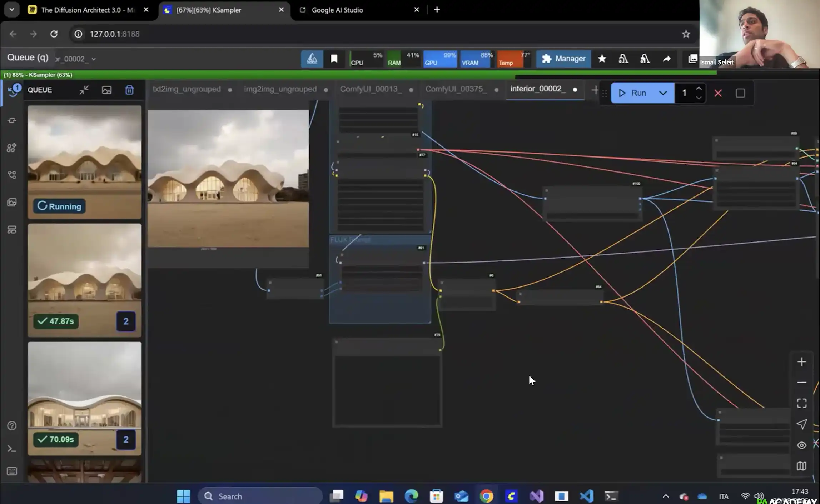
Task: Cancel current run with red X
Action: [x=718, y=93]
